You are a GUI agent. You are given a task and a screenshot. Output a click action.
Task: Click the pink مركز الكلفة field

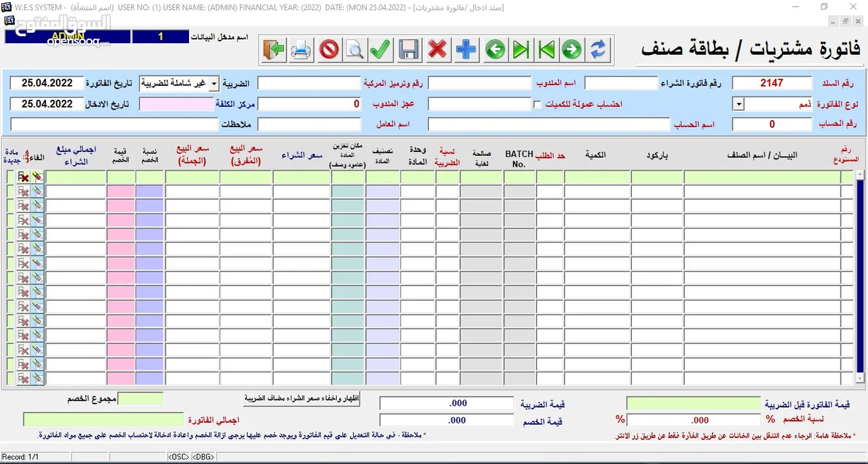click(176, 104)
